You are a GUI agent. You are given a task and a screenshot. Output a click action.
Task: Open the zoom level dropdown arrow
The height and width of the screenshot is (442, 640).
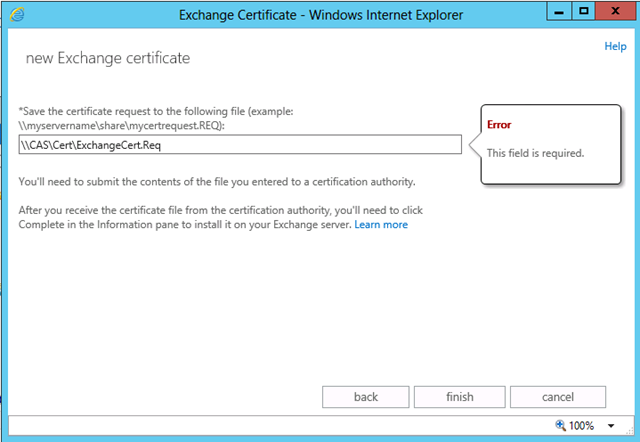click(x=611, y=426)
